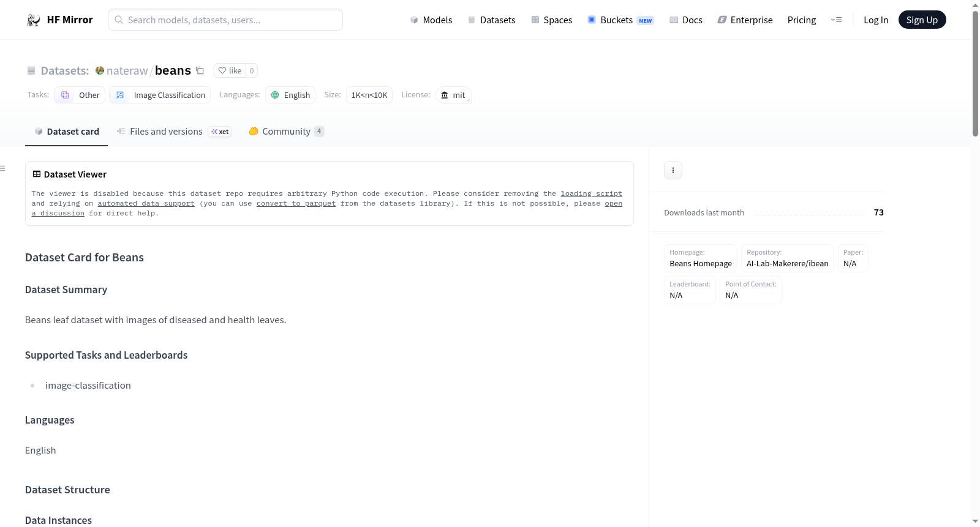The height and width of the screenshot is (527, 980).
Task: Open Datasets in top navigation
Action: (x=492, y=20)
